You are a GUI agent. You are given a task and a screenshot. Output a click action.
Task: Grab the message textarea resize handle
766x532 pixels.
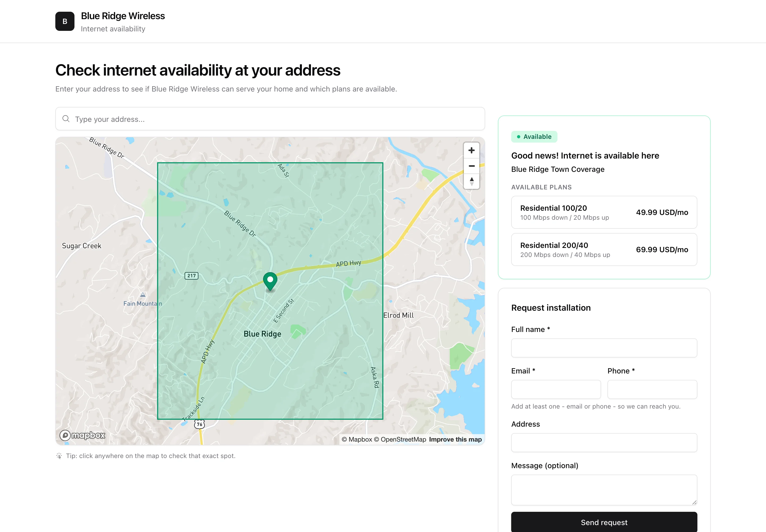(694, 502)
